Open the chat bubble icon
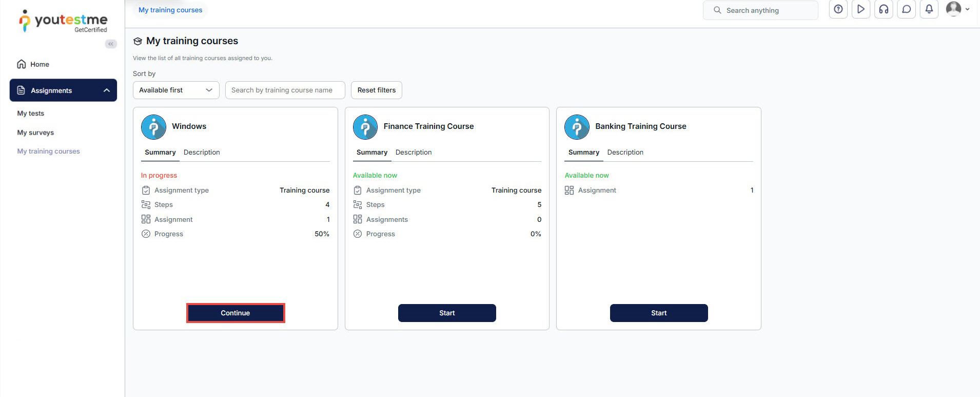Screen dimensions: 980x397 click(906, 10)
